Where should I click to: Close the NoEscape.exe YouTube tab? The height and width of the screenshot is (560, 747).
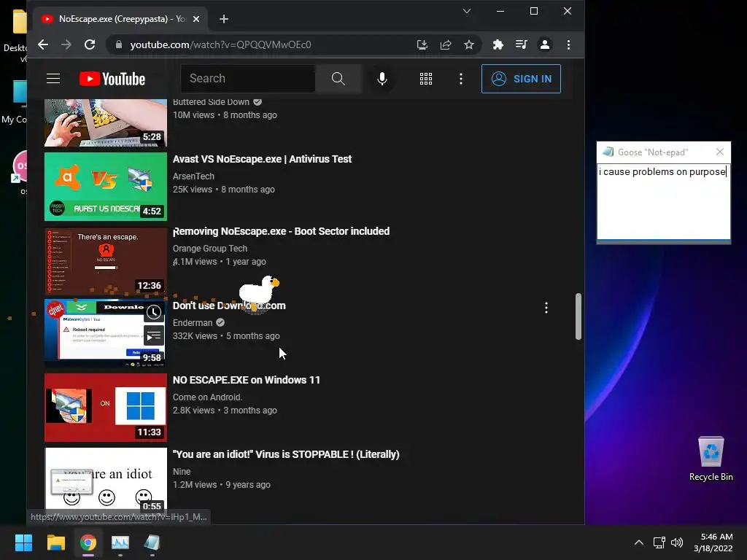(196, 19)
